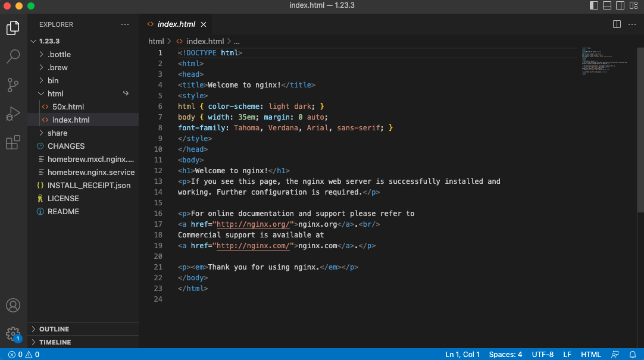Change end of line sequence LF

(x=567, y=355)
